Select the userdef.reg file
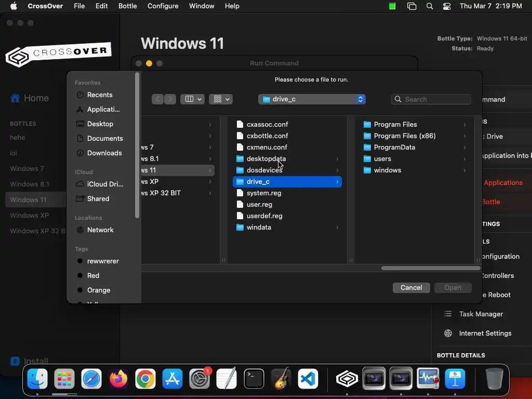 pos(287,216)
